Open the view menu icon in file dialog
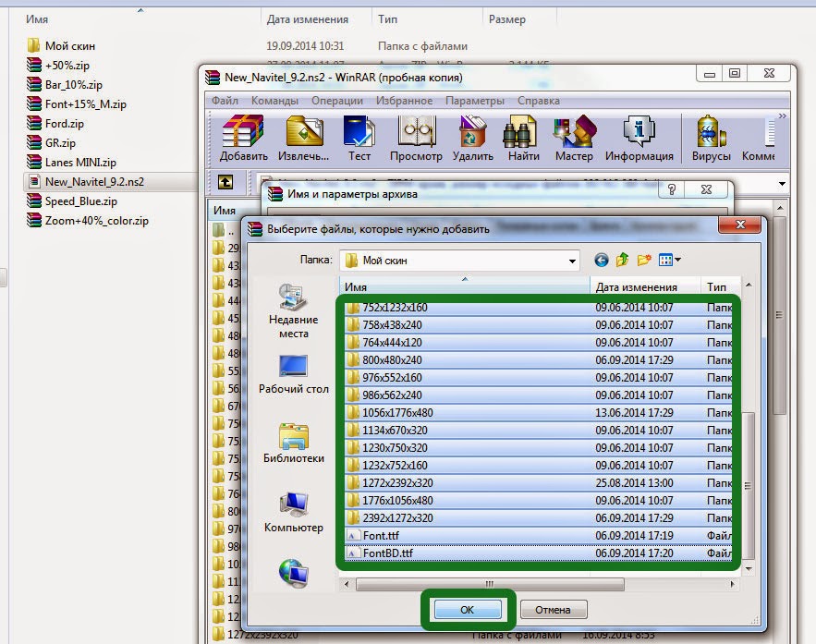Image resolution: width=816 pixels, height=644 pixels. [x=669, y=260]
